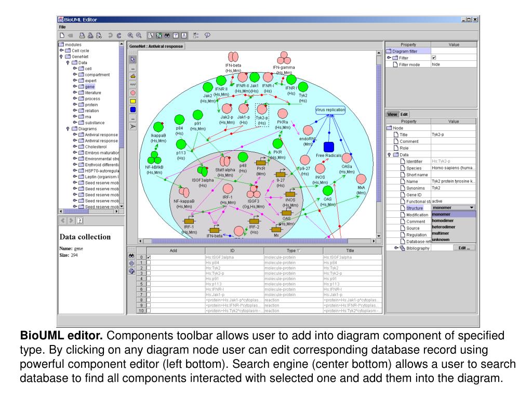
Task: Click the forward arrow above Data collection
Action: pyautogui.click(x=71, y=220)
